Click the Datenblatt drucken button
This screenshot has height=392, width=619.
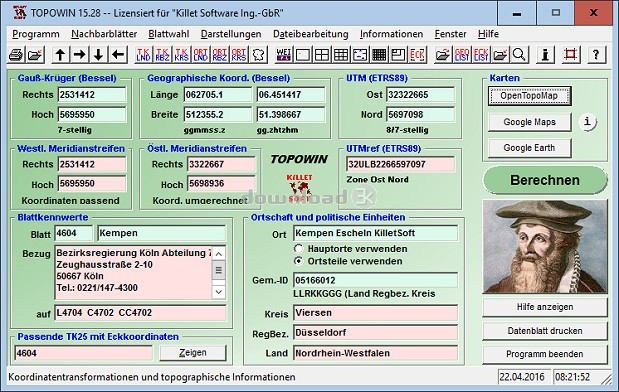point(545,331)
